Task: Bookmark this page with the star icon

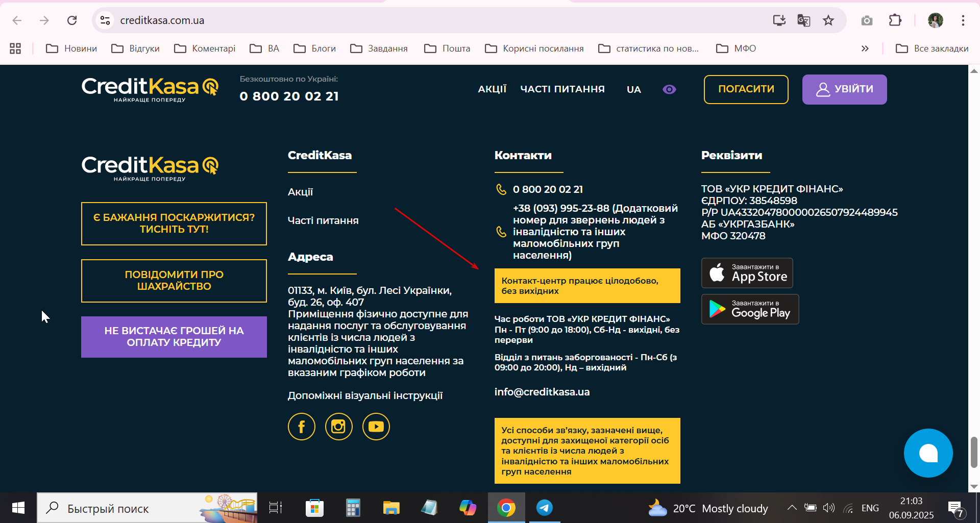Action: coord(828,20)
